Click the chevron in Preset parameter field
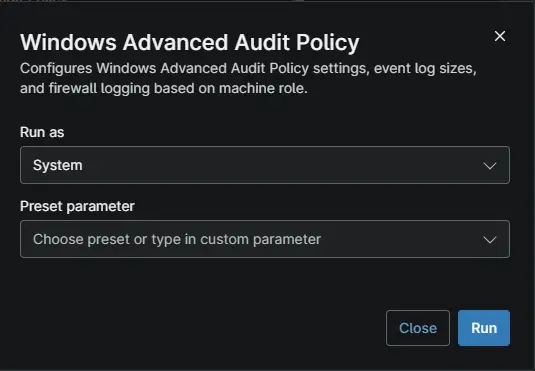535x371 pixels. (x=490, y=240)
